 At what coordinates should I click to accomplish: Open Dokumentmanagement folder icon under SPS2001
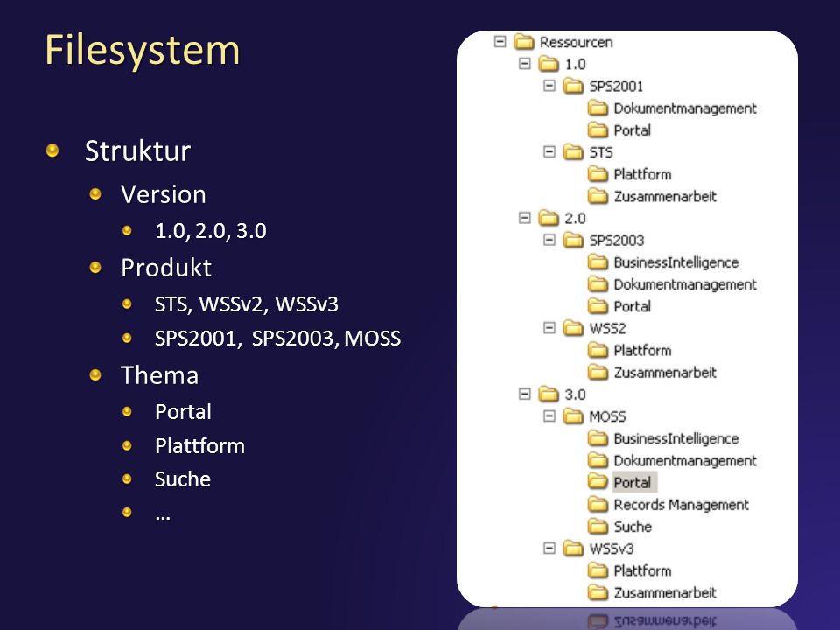598,108
